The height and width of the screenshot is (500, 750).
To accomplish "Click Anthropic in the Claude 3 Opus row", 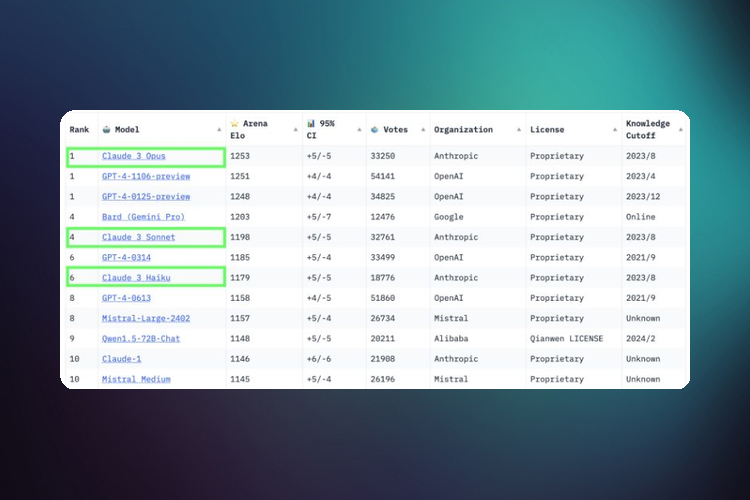I will tap(456, 156).
